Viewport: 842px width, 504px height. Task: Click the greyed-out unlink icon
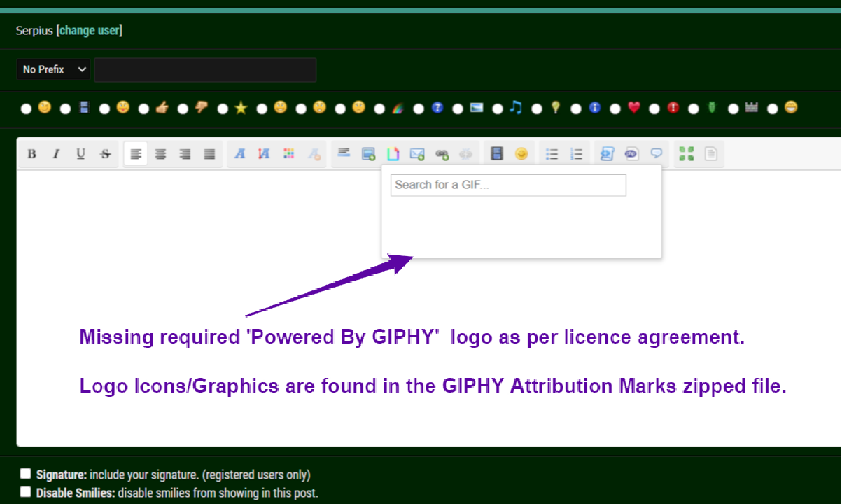pyautogui.click(x=466, y=154)
